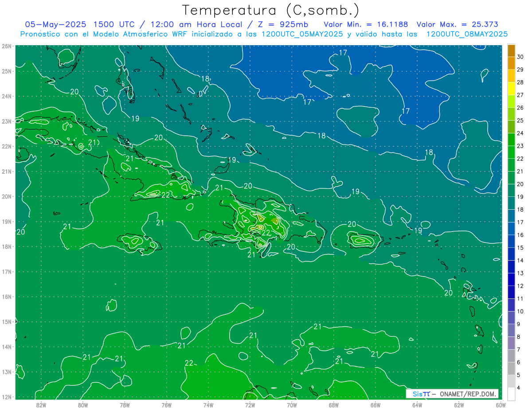
Task: Click the 68W longitude axis label
Action: (x=334, y=405)
